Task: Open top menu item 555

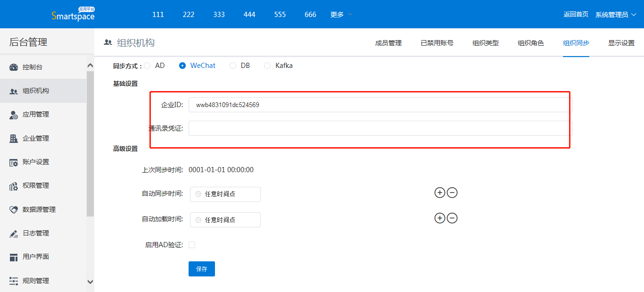Action: pyautogui.click(x=280, y=15)
